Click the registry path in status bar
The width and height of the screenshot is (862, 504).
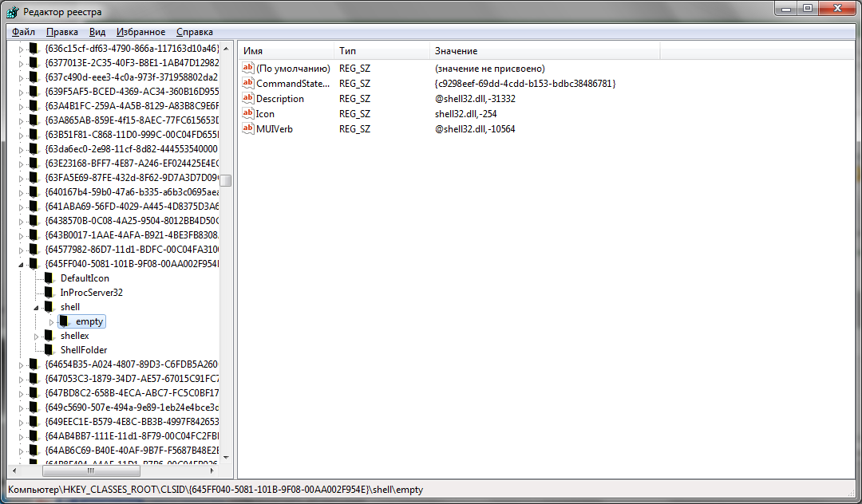pos(215,489)
